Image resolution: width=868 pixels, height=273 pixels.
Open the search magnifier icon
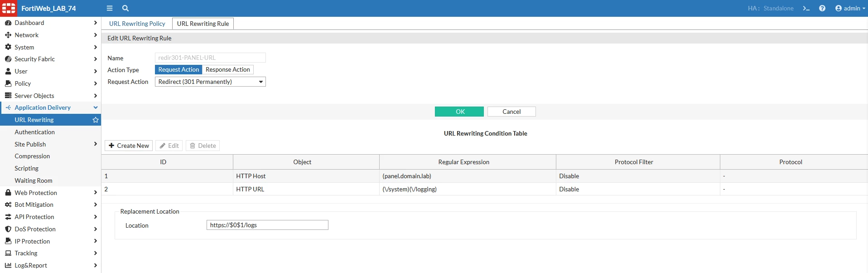[x=125, y=8]
